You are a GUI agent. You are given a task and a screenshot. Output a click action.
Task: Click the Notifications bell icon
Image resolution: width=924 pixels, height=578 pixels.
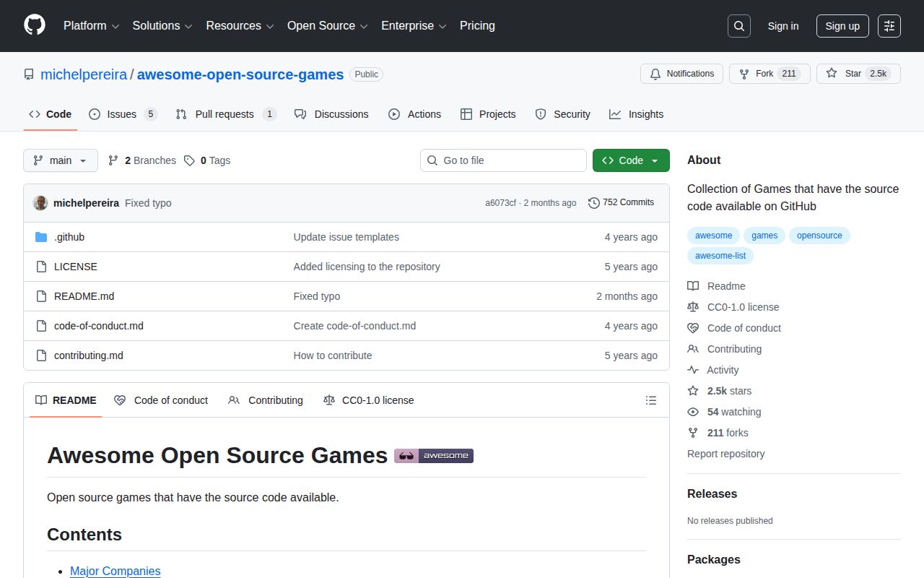[655, 73]
